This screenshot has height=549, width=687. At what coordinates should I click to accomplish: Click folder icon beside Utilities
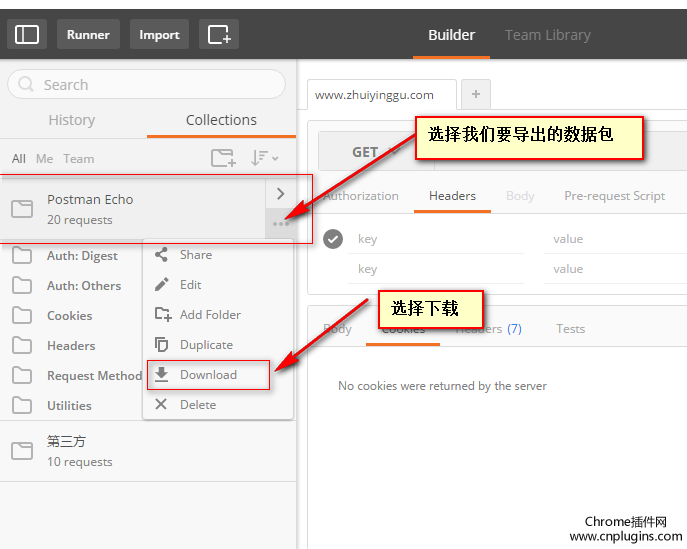click(22, 406)
